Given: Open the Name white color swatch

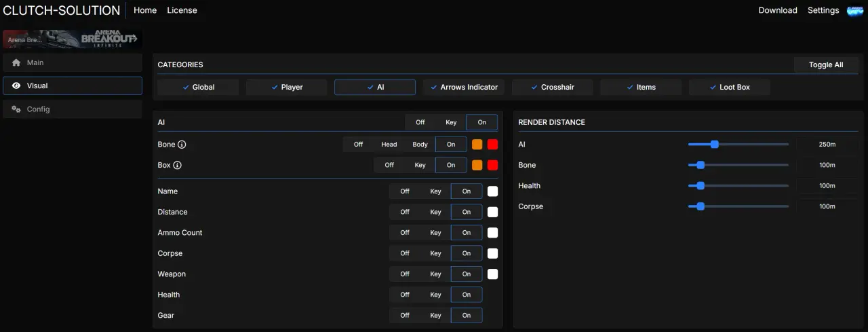Looking at the screenshot, I should pyautogui.click(x=493, y=191).
